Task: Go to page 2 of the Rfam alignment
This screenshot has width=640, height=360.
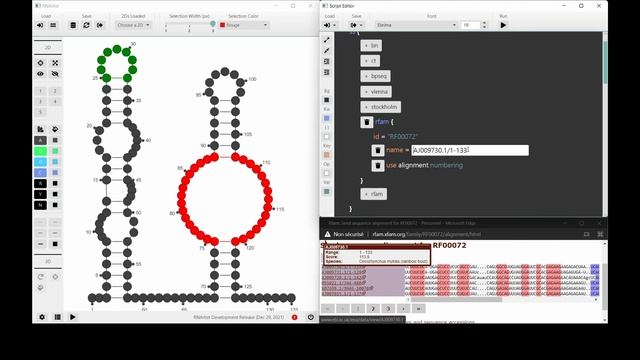Action: click(x=373, y=309)
